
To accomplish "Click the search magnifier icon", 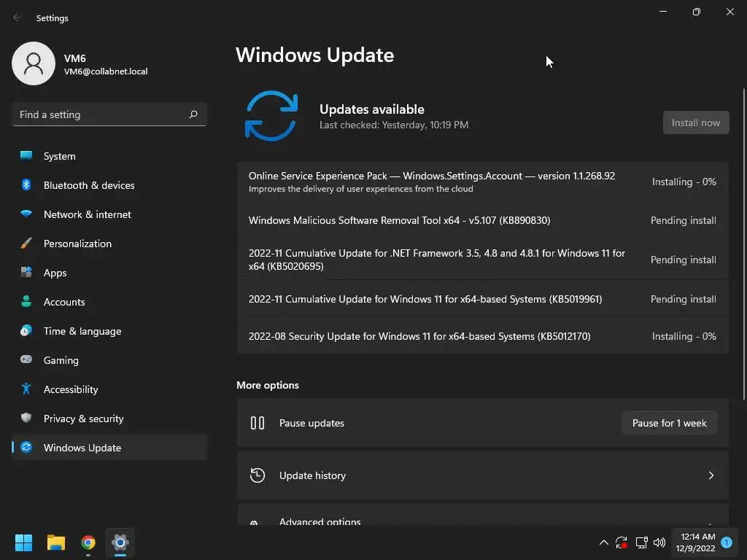I will pos(193,114).
